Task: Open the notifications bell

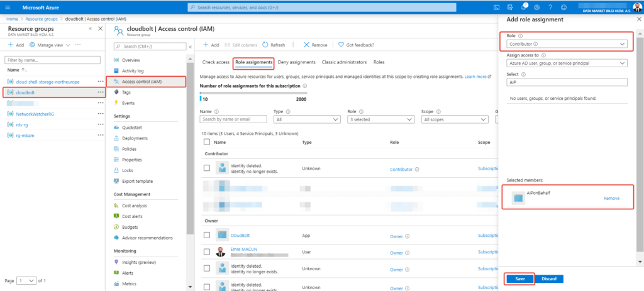Action: (x=524, y=8)
